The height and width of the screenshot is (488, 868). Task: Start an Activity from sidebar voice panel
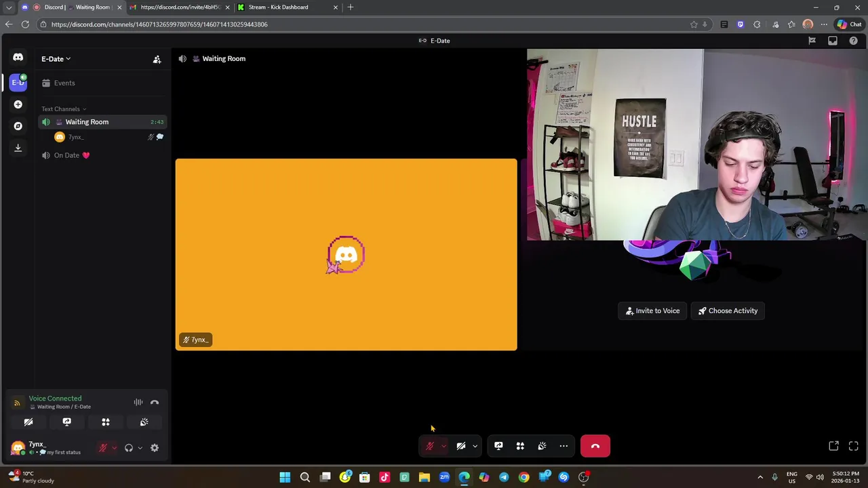(x=106, y=422)
